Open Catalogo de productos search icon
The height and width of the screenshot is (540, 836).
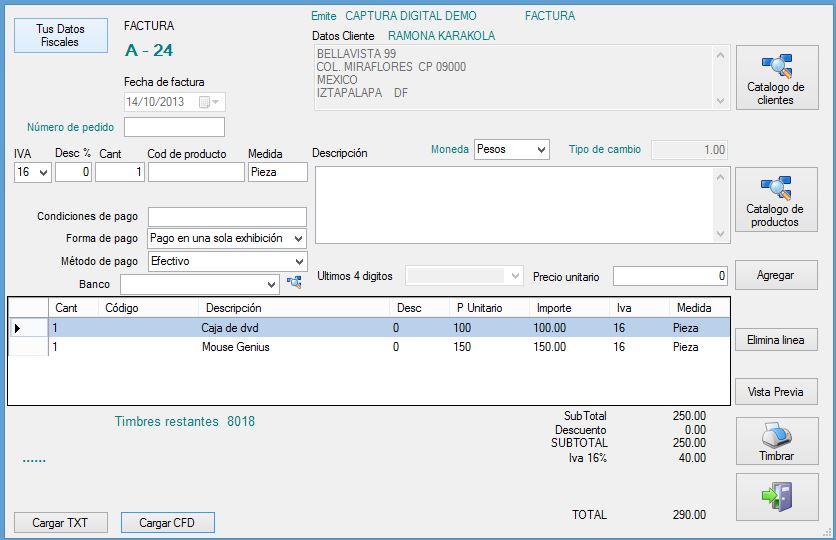[x=776, y=188]
